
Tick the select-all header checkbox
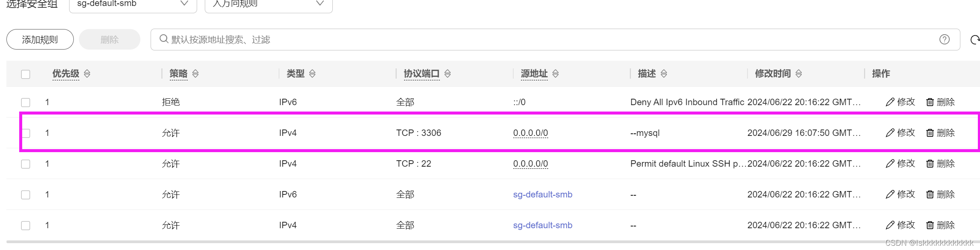pos(26,74)
